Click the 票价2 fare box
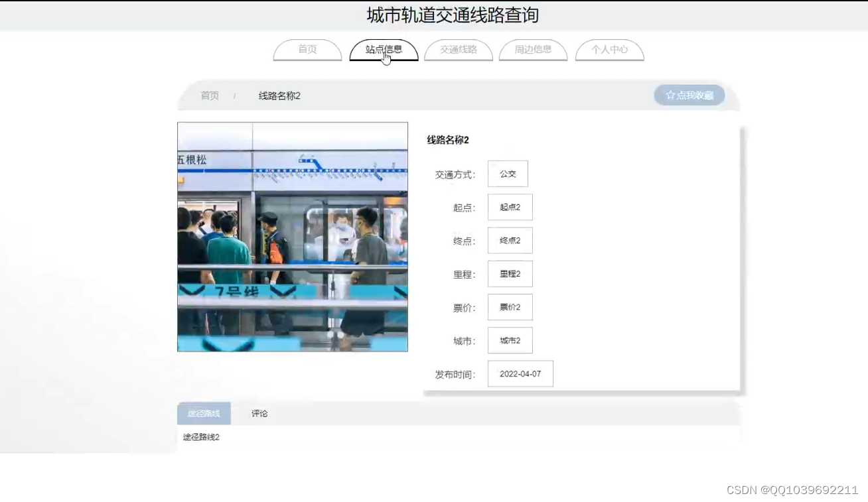Viewport: 868px width, 502px height. (x=510, y=306)
